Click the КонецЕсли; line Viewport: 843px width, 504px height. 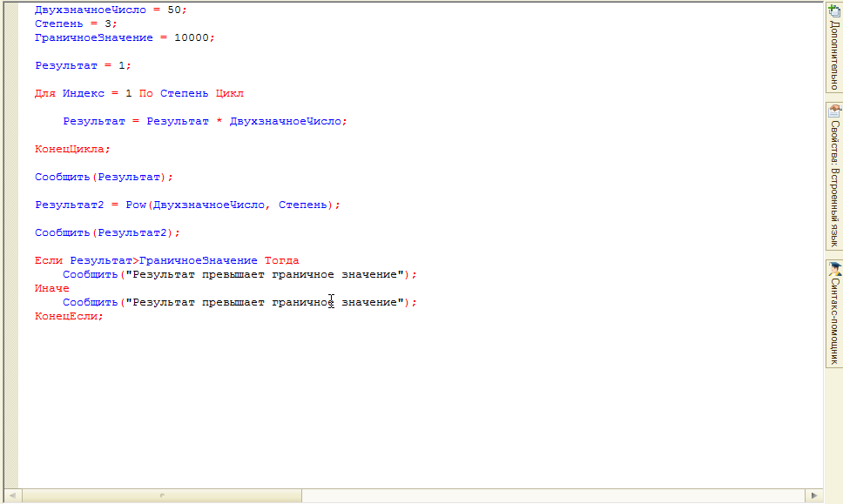pyautogui.click(x=69, y=317)
